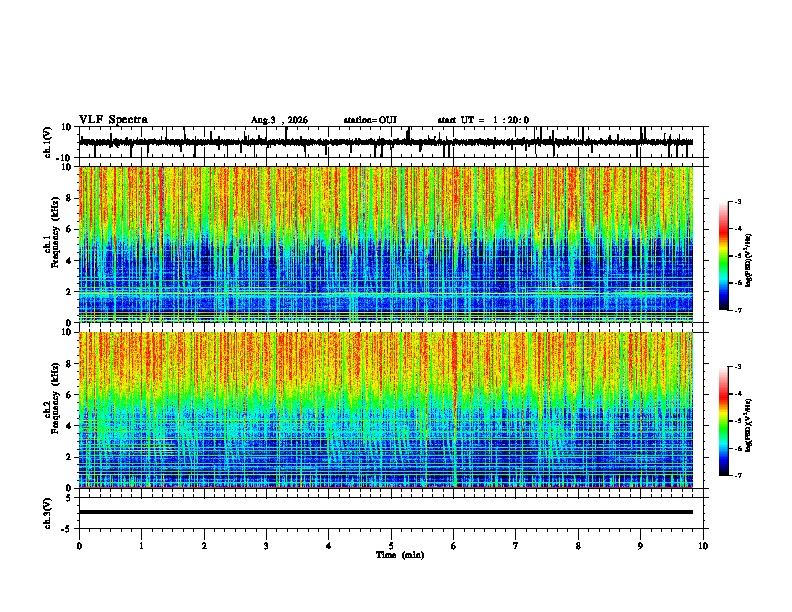The height and width of the screenshot is (612, 792).
Task: Click the "start UT = 1 : 20: 0" header text
Action: [x=483, y=120]
